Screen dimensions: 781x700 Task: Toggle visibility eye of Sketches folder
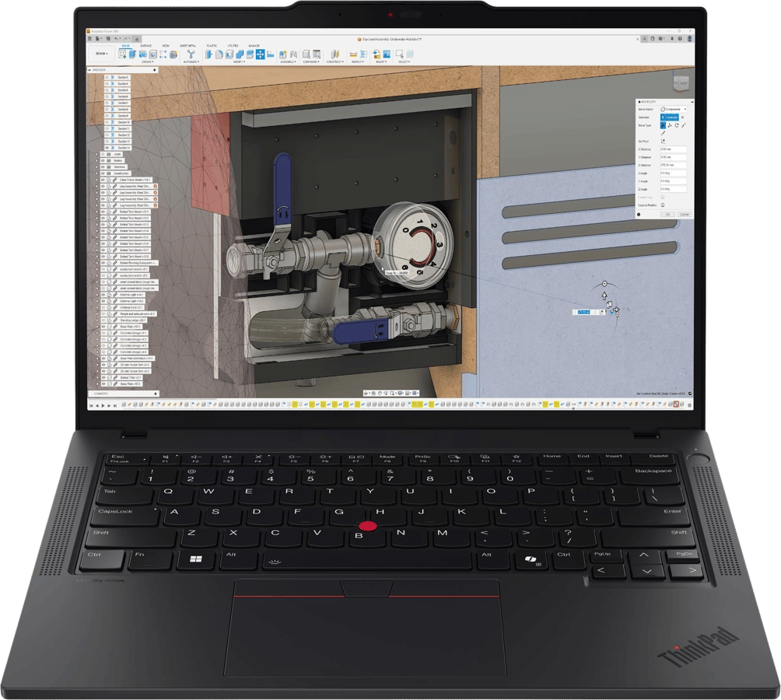click(x=103, y=166)
